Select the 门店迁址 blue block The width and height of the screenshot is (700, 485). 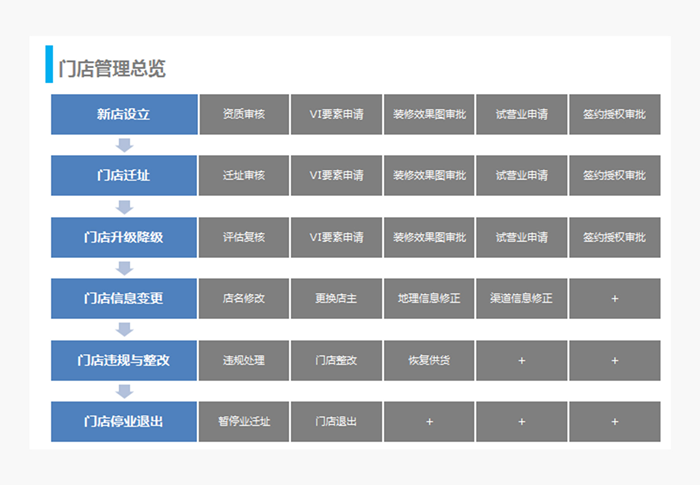124,176
